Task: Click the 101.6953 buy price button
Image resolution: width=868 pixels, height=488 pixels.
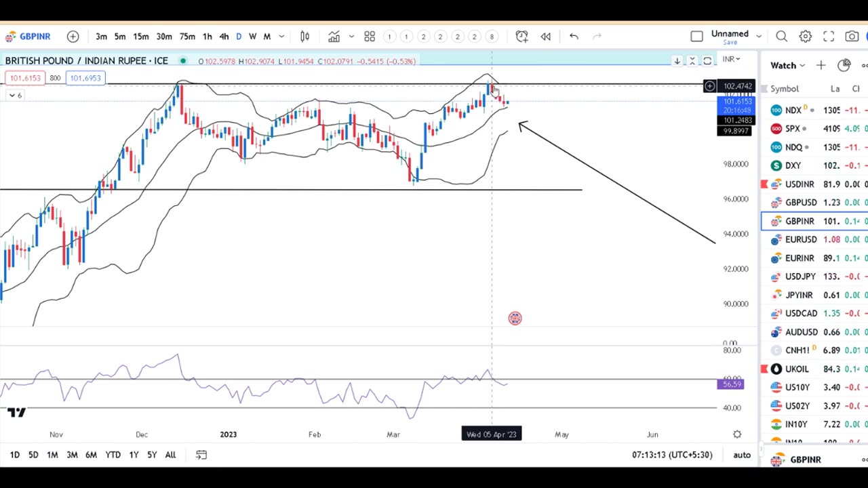Action: (85, 78)
